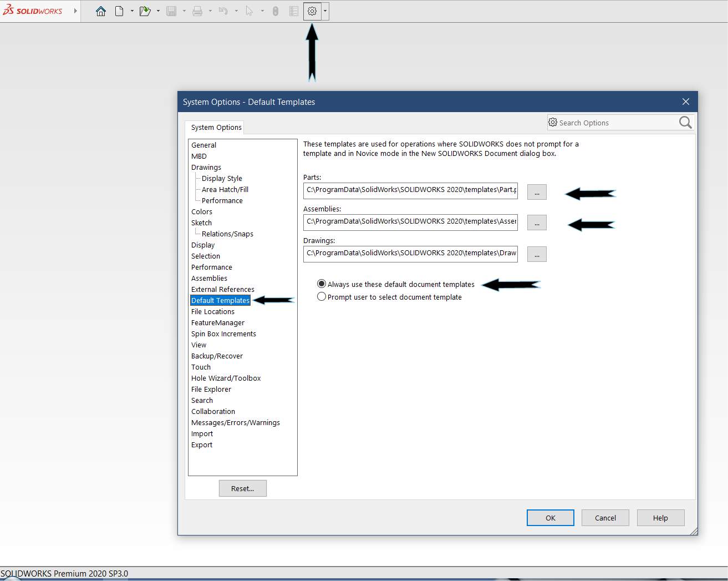Expand the Print dropdown arrow
The height and width of the screenshot is (581, 728).
click(x=210, y=11)
